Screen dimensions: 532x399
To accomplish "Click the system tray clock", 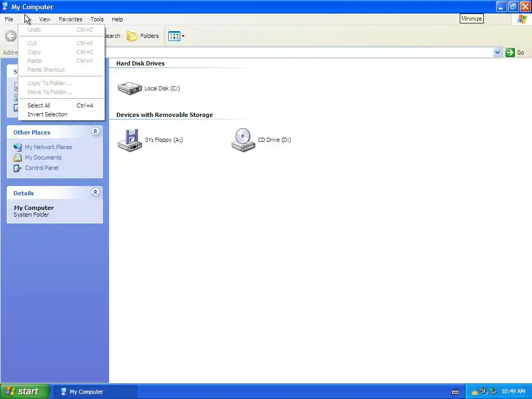I will (x=513, y=392).
